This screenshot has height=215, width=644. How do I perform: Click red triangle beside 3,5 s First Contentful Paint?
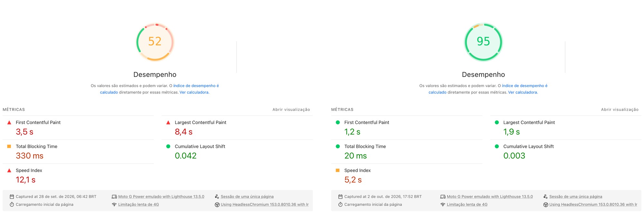(x=9, y=122)
